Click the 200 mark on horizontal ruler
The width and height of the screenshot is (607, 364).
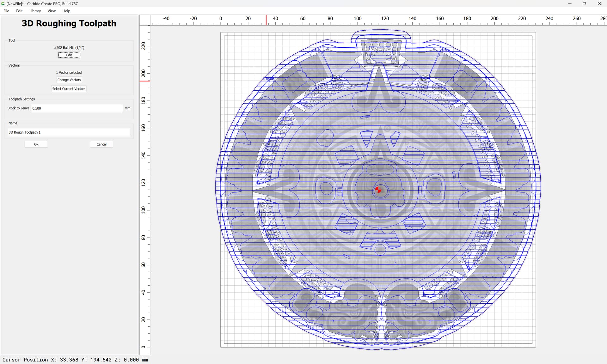[494, 19]
